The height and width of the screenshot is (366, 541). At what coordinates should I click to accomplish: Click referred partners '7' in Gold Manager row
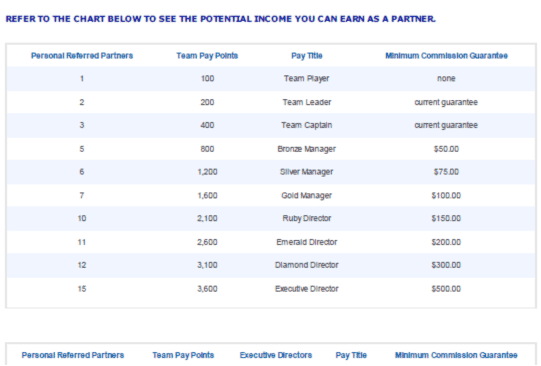[x=82, y=196]
